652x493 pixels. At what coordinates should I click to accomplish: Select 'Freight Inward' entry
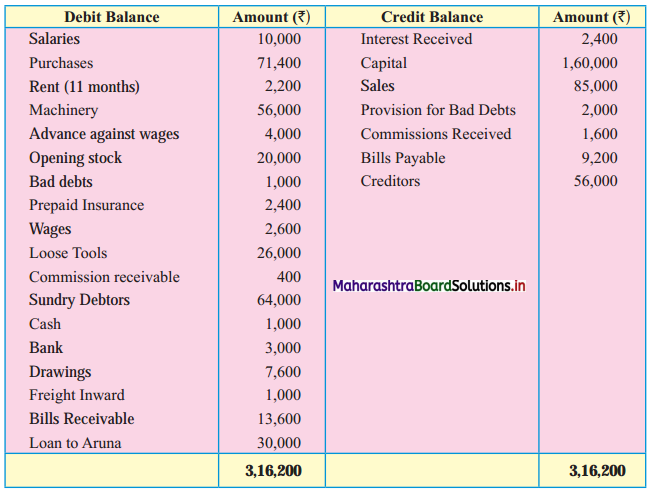pos(77,395)
